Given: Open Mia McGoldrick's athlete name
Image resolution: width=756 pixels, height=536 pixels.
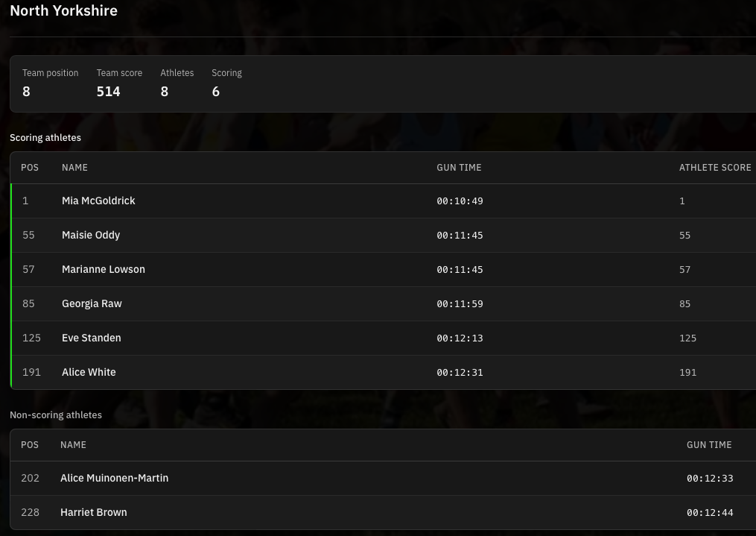Looking at the screenshot, I should pos(98,201).
